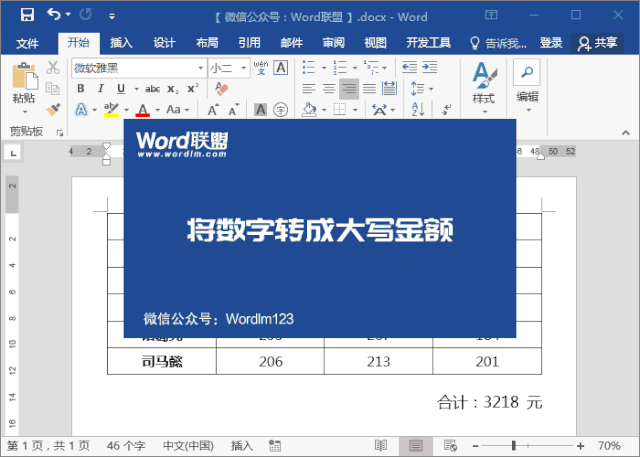Click the multilevel list icon
This screenshot has height=457, width=640.
371,67
